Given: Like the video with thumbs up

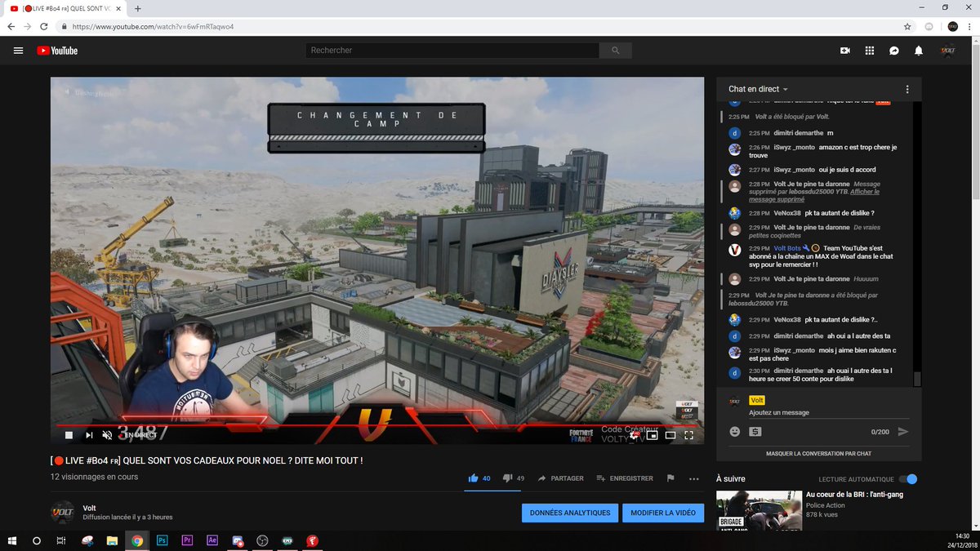Looking at the screenshot, I should point(473,478).
